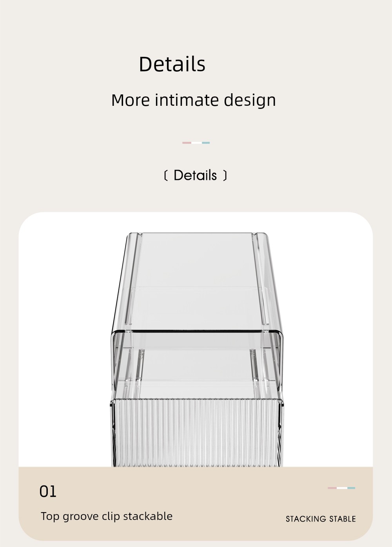Click the 'Top groove clip stackable' caption
Image resolution: width=392 pixels, height=547 pixels.
pyautogui.click(x=107, y=516)
